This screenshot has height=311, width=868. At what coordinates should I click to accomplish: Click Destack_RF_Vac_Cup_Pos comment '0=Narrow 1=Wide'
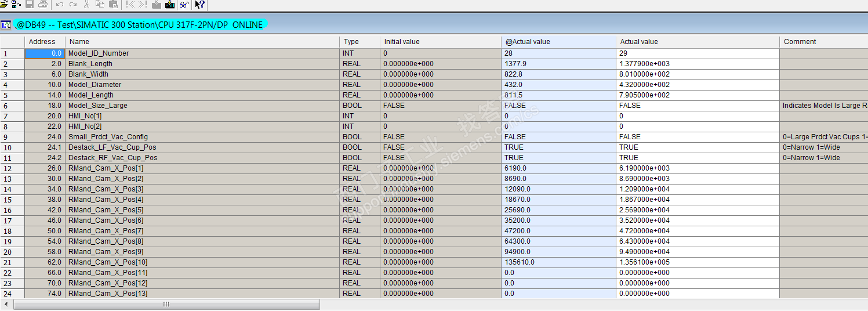[824, 158]
